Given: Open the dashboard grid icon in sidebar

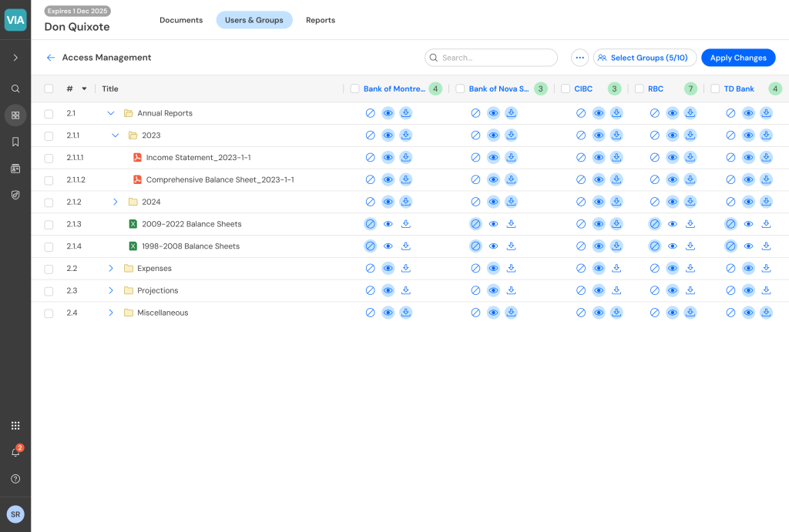Looking at the screenshot, I should 15,115.
